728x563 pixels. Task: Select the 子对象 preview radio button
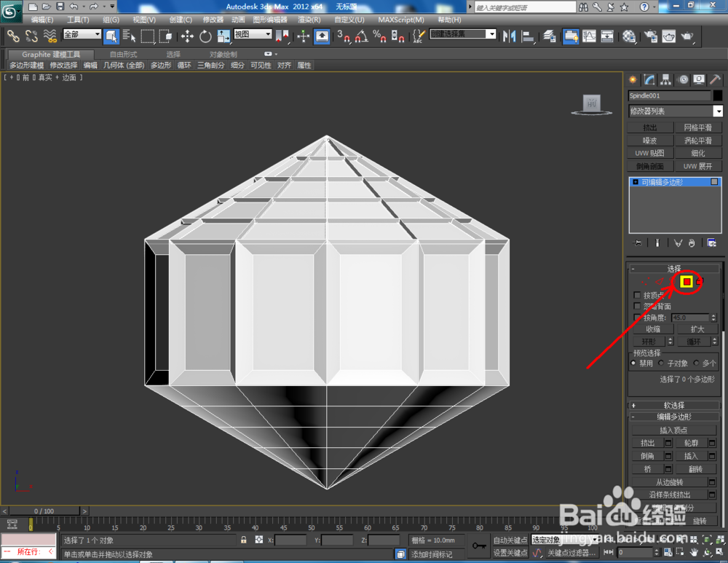(x=661, y=363)
